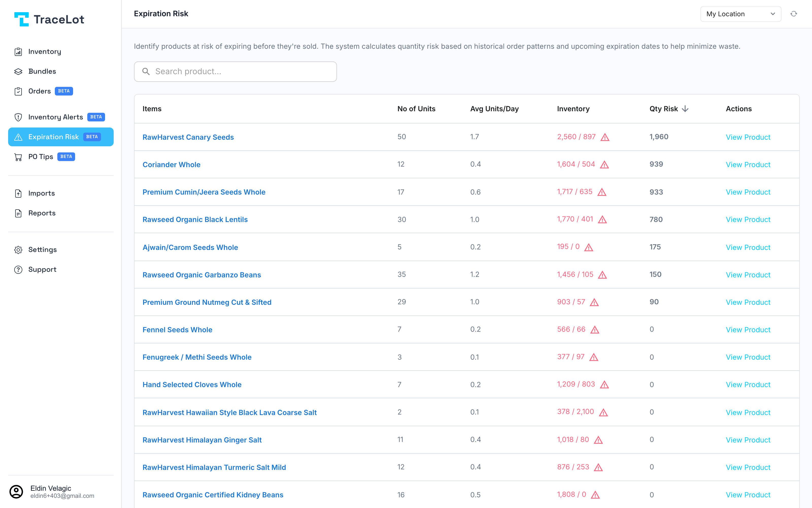Click the Bundles layers icon
Viewport: 812px width, 508px height.
click(x=19, y=72)
